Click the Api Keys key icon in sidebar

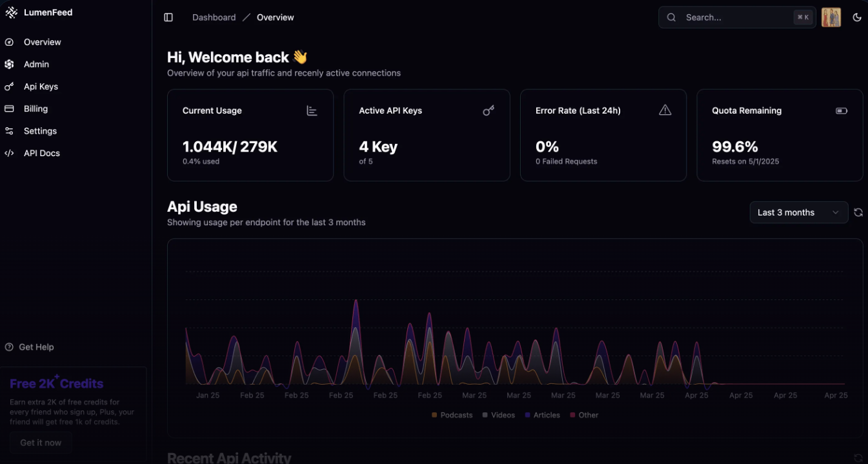[9, 86]
